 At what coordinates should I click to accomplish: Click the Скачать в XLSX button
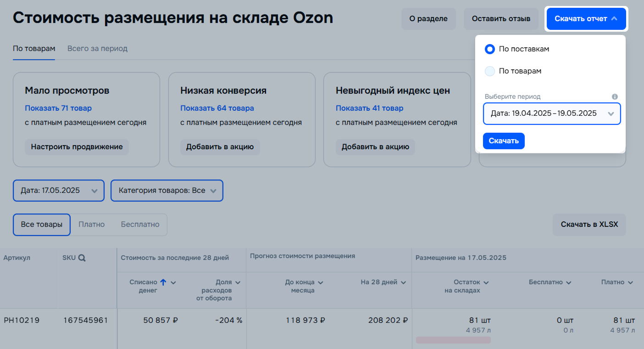coord(589,225)
